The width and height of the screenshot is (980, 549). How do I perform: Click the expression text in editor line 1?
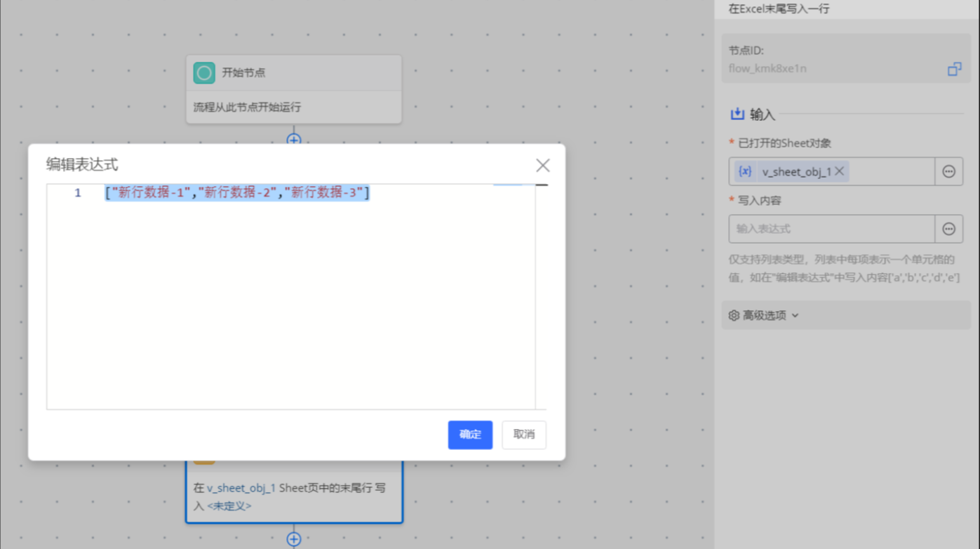pos(237,192)
